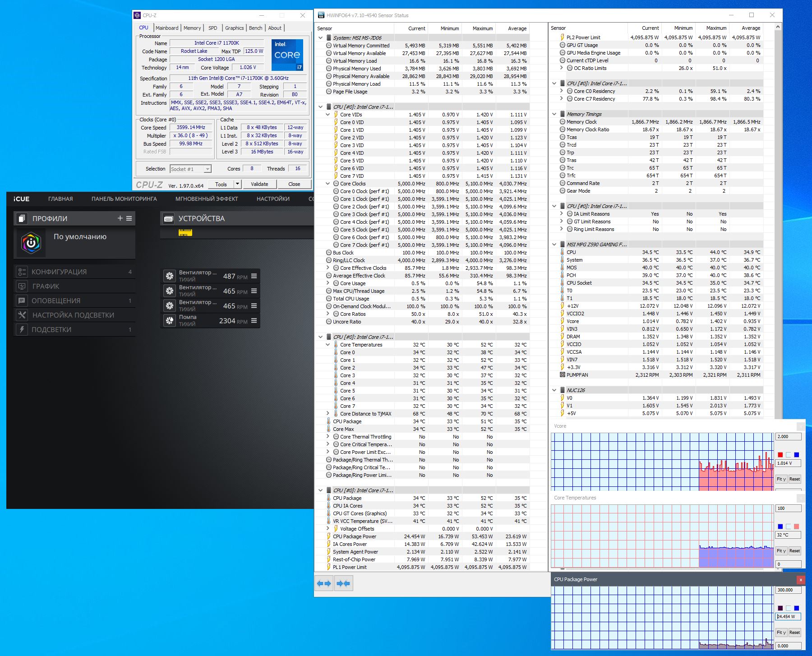Collapse the Memory Timings group
The height and width of the screenshot is (656, 812).
pyautogui.click(x=554, y=114)
